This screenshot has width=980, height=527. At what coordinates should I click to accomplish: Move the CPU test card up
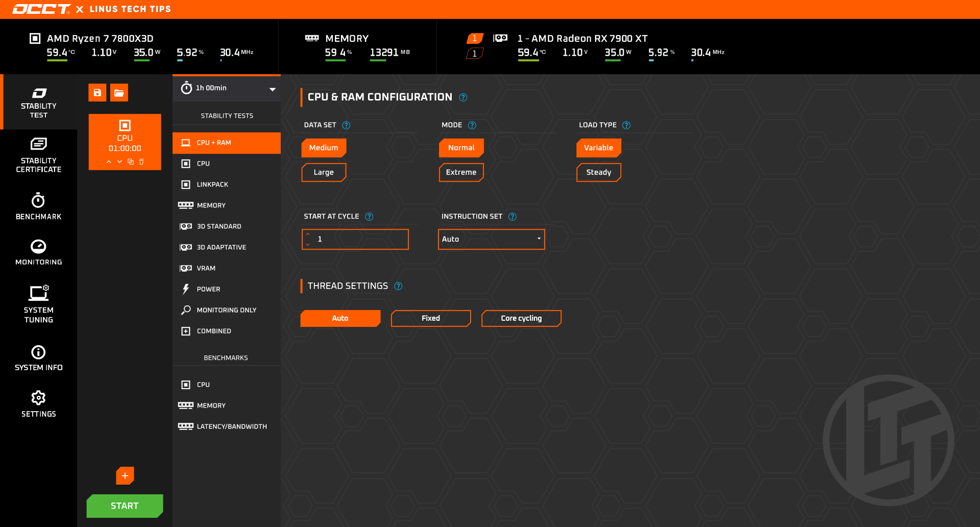click(109, 162)
